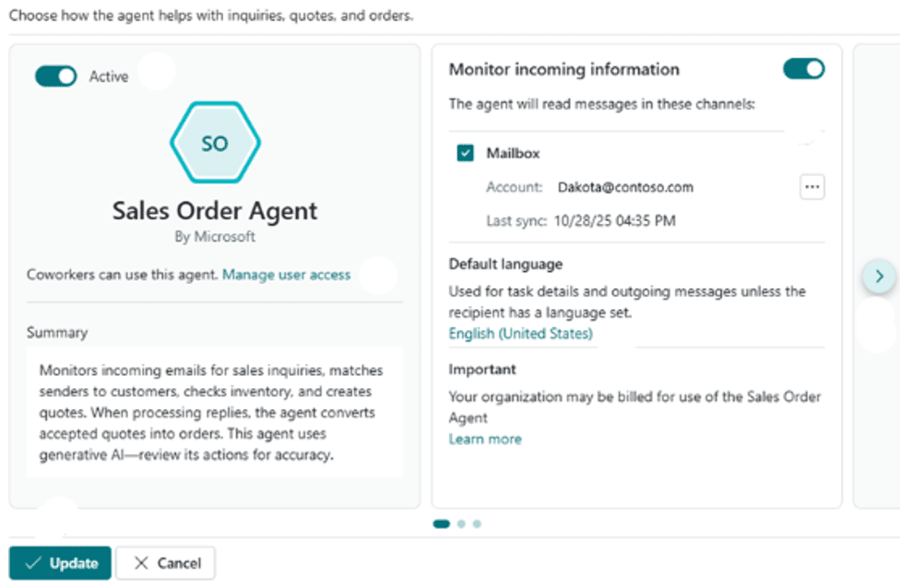Turn off the Active toggle
The width and height of the screenshot is (900, 588).
[55, 76]
